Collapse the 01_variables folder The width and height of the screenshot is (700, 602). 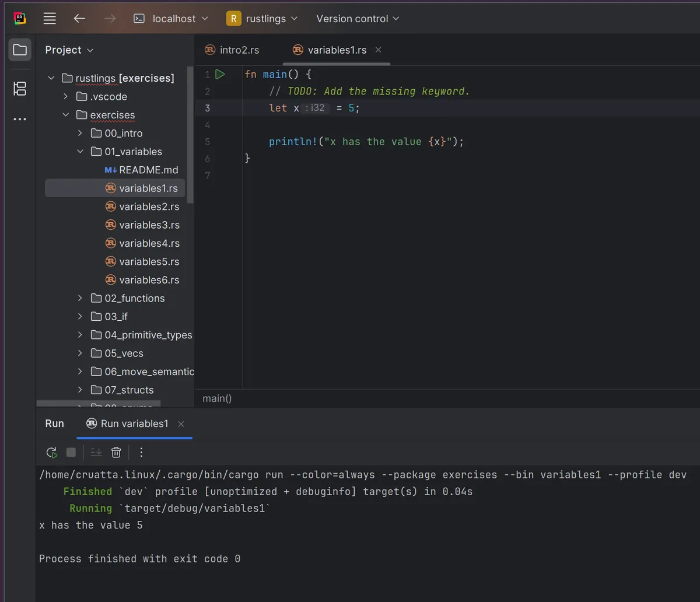click(x=80, y=152)
